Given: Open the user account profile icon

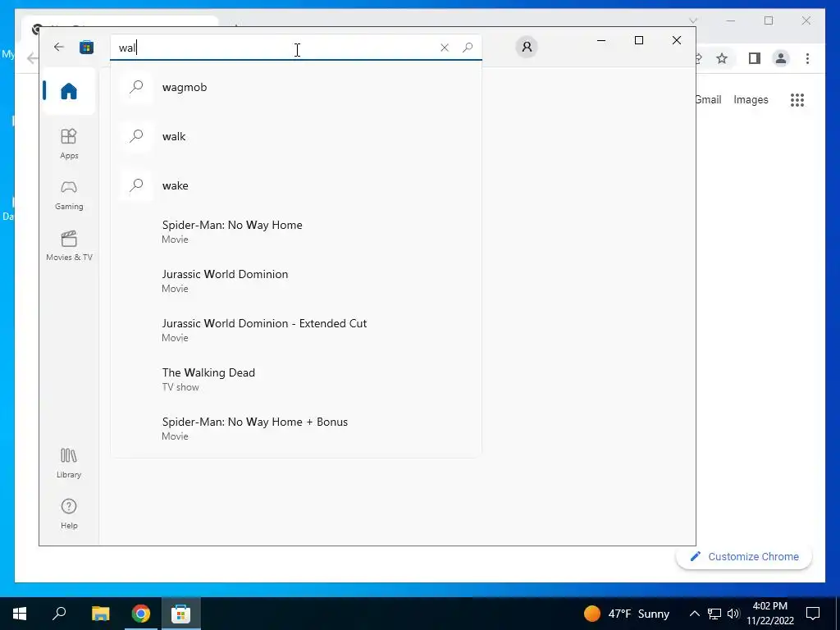Looking at the screenshot, I should [x=527, y=47].
